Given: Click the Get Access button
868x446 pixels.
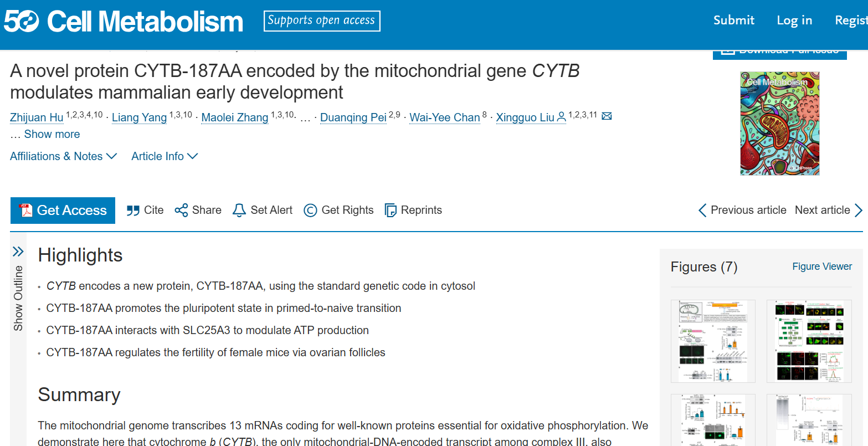Looking at the screenshot, I should tap(63, 211).
